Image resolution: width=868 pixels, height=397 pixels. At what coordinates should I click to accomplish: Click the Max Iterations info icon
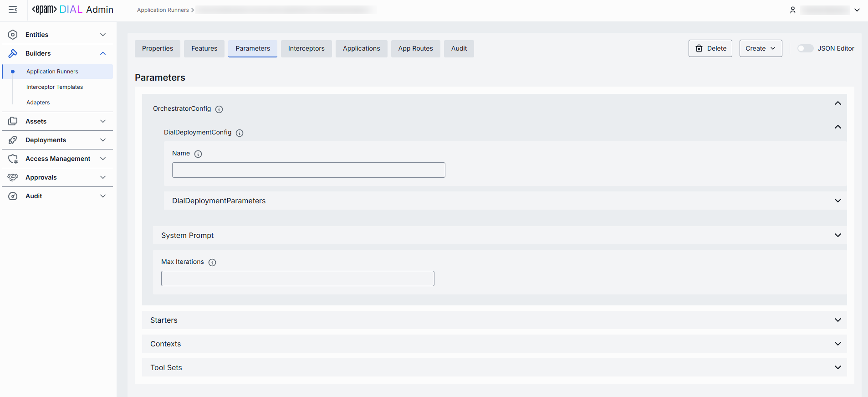pos(212,263)
